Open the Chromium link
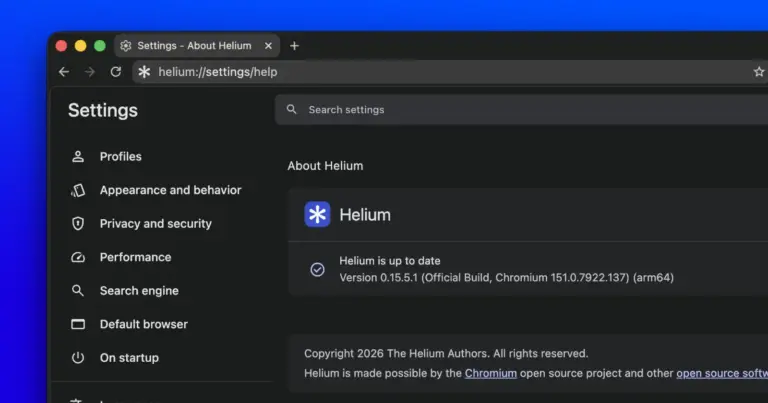Image resolution: width=768 pixels, height=403 pixels. tap(491, 373)
